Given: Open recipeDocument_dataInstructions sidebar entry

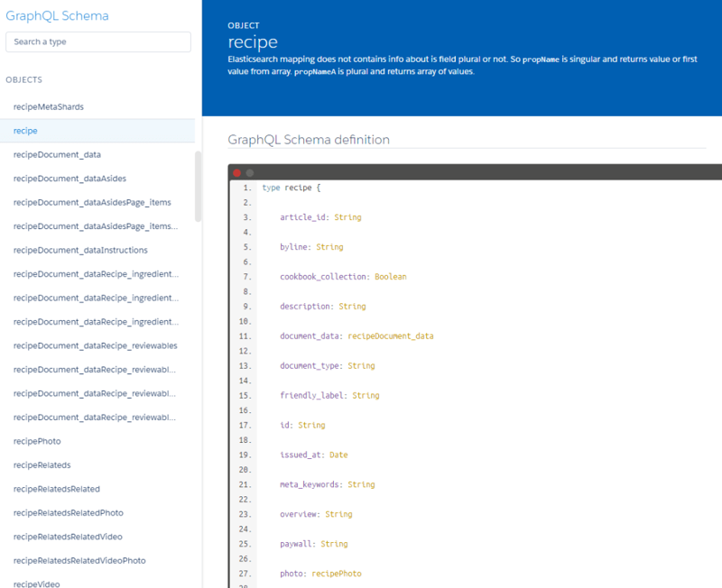Looking at the screenshot, I should point(80,251).
